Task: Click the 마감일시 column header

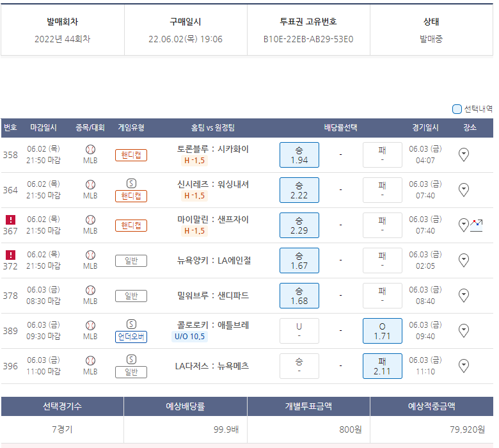Action: pyautogui.click(x=44, y=128)
